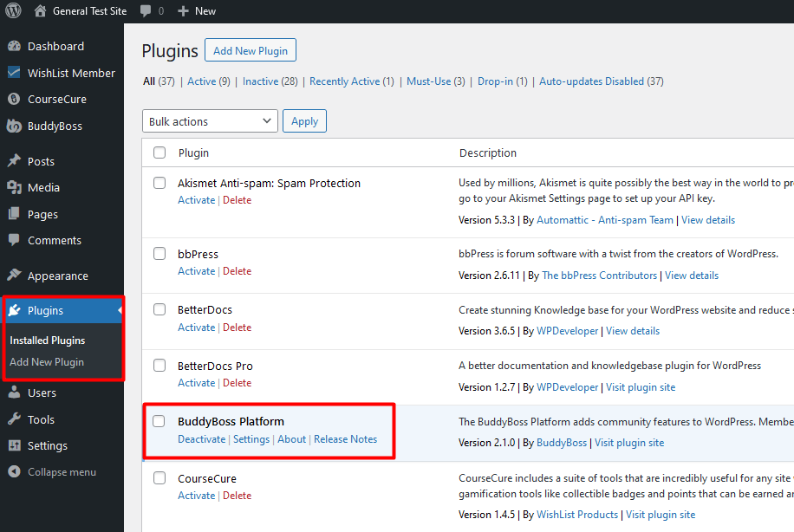The image size is (794, 532).
Task: Show Auto-updates Disabled plugins filter
Action: pos(601,81)
